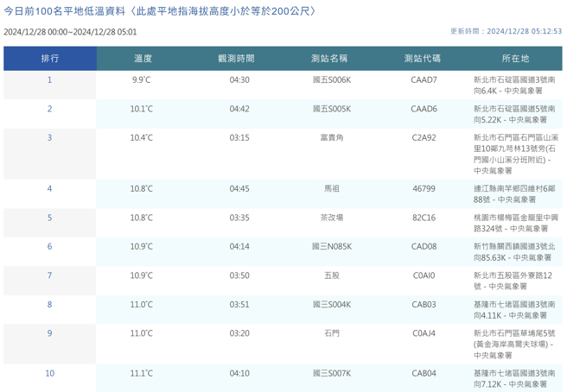Click the 所在地 column header

pyautogui.click(x=515, y=58)
